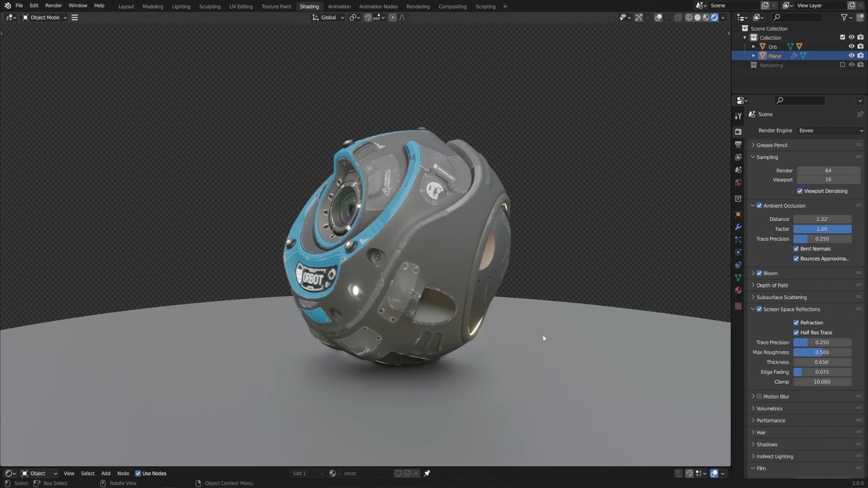Viewport: 868px width, 488px height.
Task: Expand the Grease Pencil panel
Action: click(x=772, y=145)
